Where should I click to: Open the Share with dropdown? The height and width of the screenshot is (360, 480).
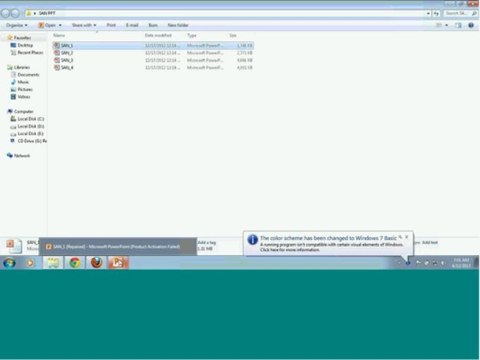(x=84, y=25)
